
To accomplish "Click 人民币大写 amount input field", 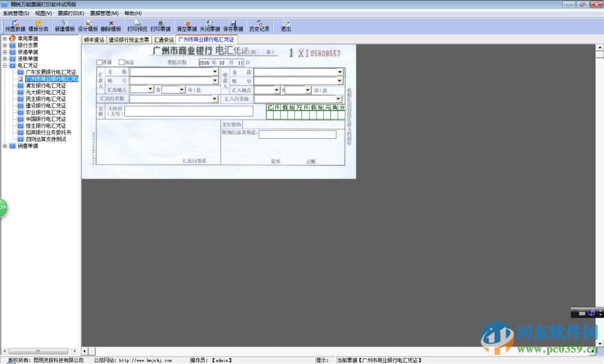I will coord(188,111).
